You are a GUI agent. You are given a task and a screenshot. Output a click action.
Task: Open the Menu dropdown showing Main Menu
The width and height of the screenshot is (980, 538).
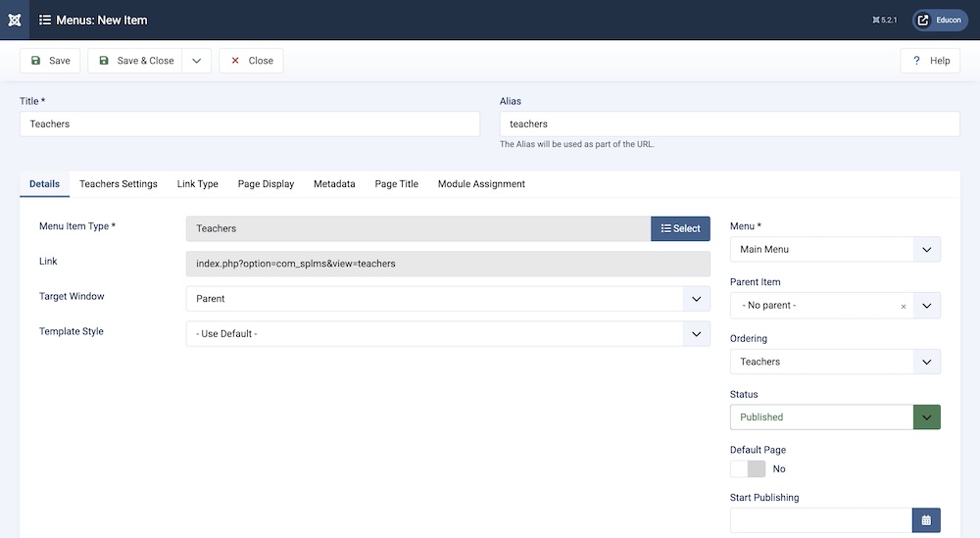tap(835, 250)
